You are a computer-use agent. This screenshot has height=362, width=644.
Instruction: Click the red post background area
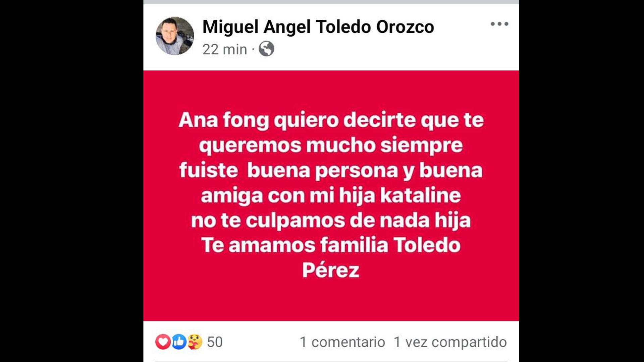pyautogui.click(x=331, y=195)
